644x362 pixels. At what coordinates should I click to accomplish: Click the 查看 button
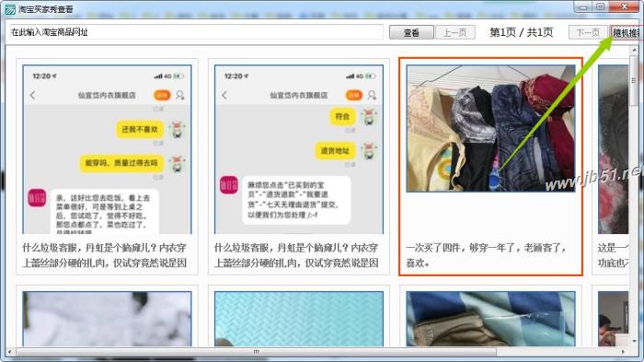(411, 32)
